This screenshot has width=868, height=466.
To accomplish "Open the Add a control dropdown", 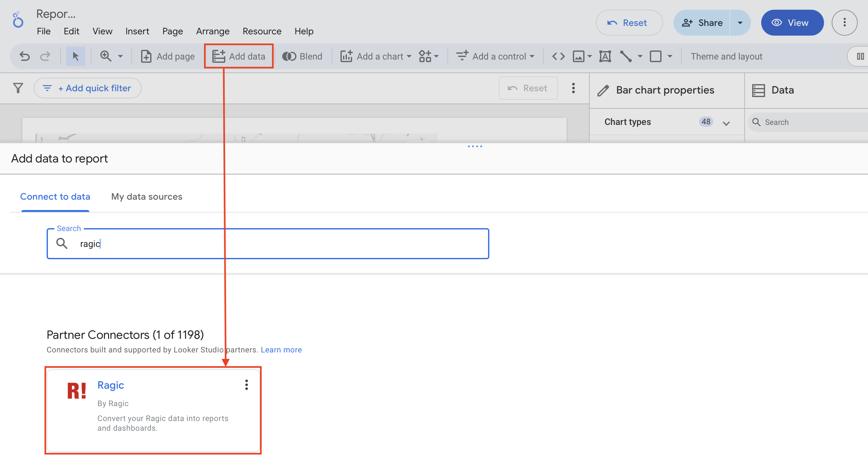I will 495,56.
